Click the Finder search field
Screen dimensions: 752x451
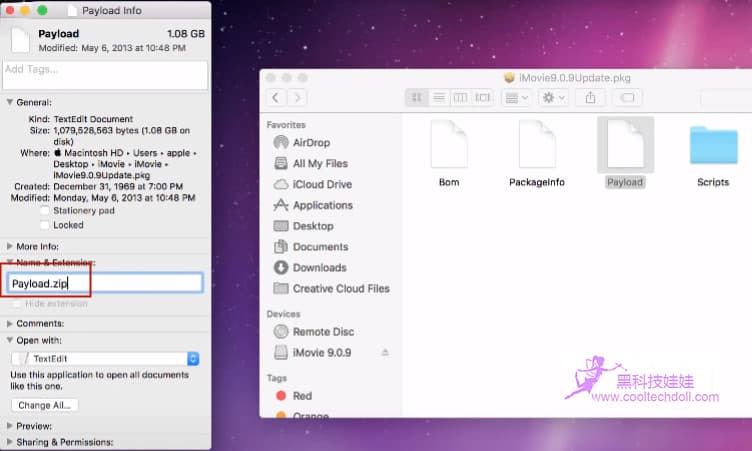726,98
